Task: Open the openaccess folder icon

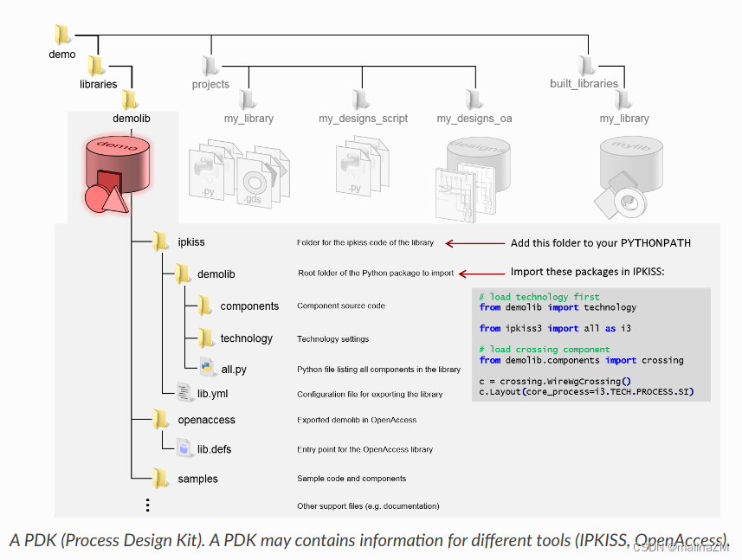Action: point(160,420)
